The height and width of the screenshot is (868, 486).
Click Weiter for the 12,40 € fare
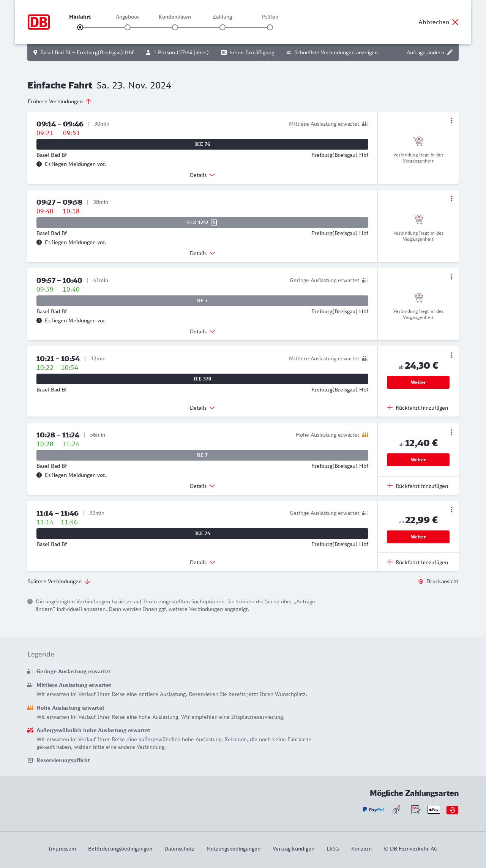click(418, 460)
